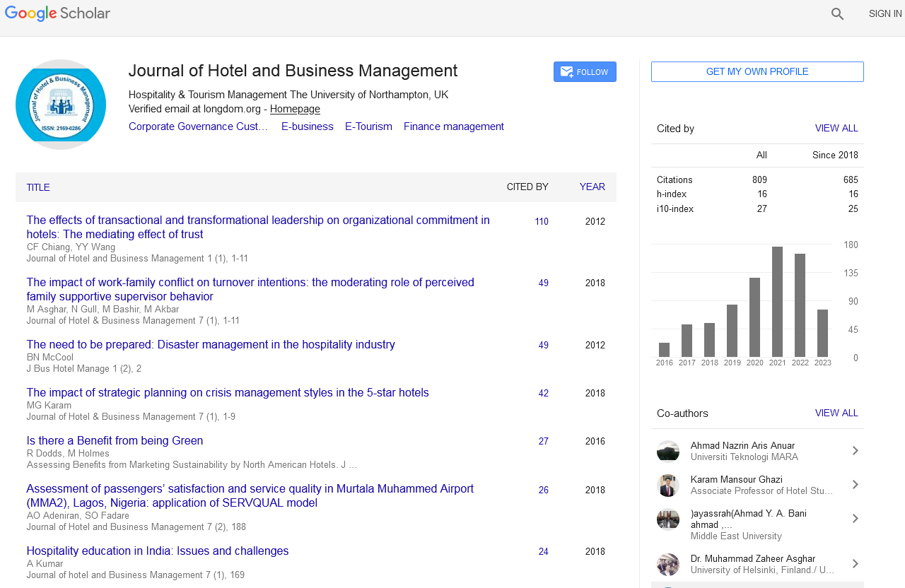Click the search magnifier icon

tap(837, 14)
